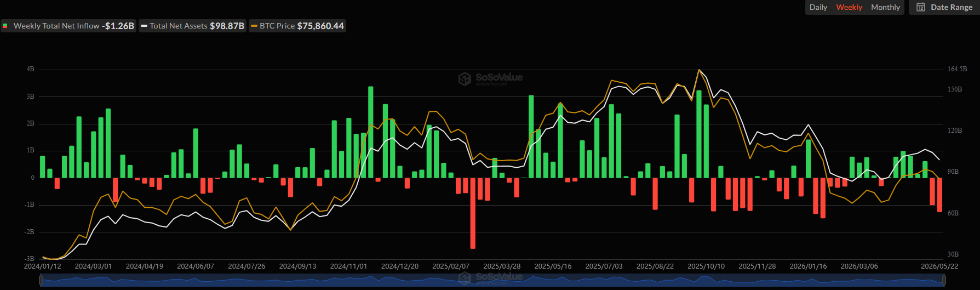
Task: Click the 30B right axis value
Action: tap(953, 254)
